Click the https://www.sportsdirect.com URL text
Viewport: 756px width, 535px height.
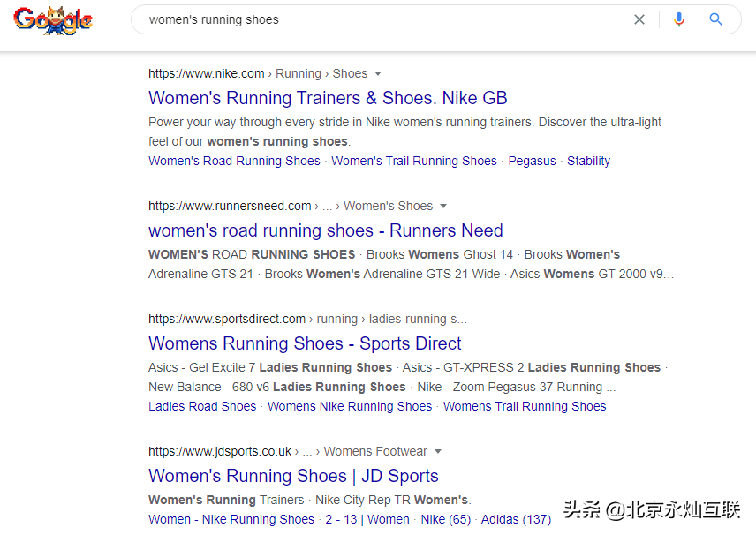point(227,319)
